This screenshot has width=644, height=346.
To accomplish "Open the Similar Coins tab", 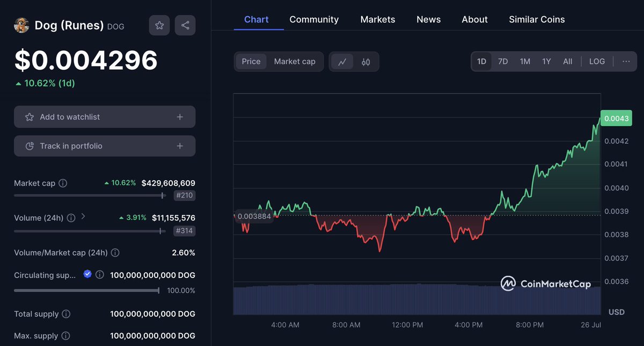I will click(x=537, y=19).
